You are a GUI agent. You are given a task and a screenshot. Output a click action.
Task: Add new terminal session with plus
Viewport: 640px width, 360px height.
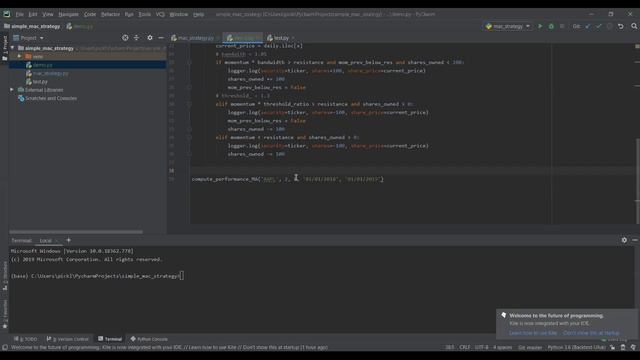point(68,240)
